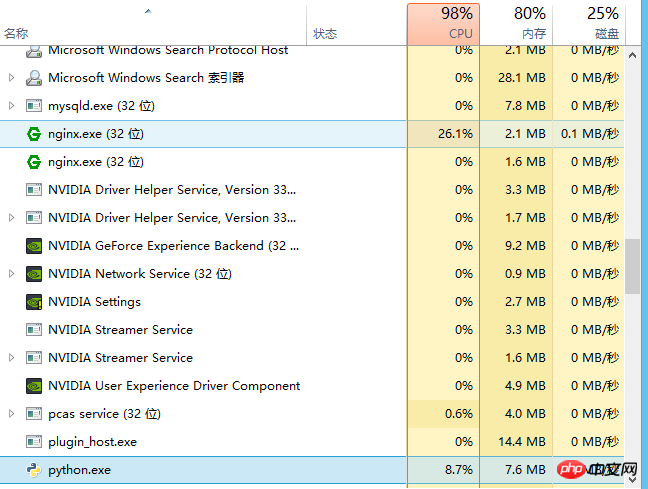
Task: Sort by the 磁盘 column header
Action: 588,22
